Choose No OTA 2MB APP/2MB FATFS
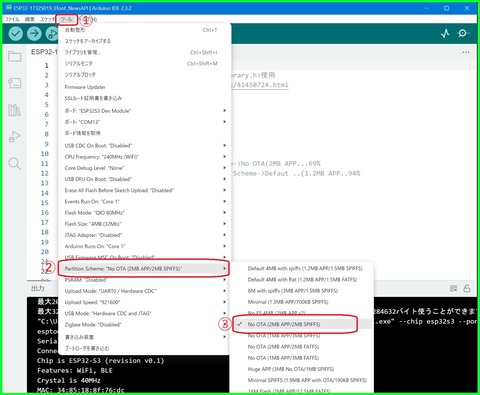This screenshot has height=395, width=480. pyautogui.click(x=302, y=347)
